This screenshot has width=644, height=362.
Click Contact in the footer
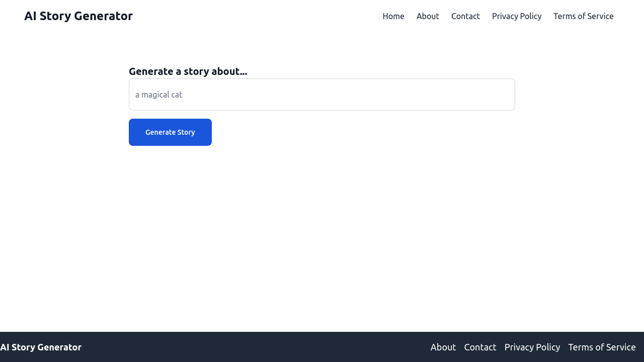pyautogui.click(x=480, y=347)
